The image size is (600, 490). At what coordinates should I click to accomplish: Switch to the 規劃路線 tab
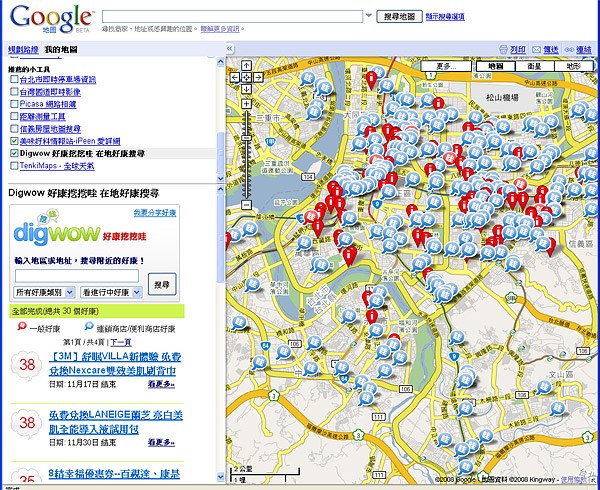pyautogui.click(x=22, y=49)
